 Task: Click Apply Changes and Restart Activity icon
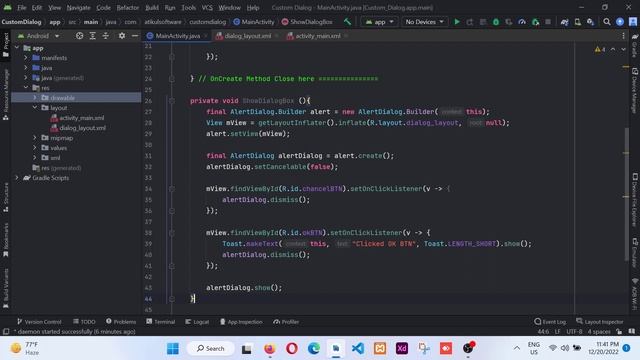pos(470,22)
